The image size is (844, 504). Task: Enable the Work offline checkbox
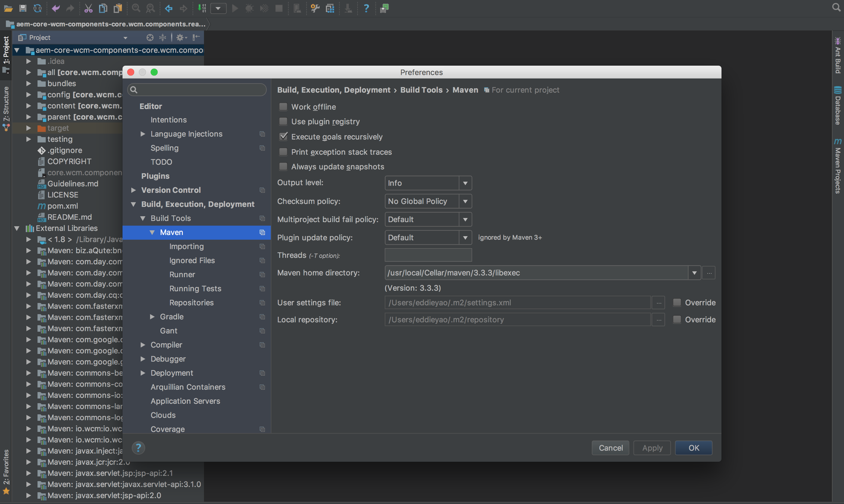(x=282, y=106)
